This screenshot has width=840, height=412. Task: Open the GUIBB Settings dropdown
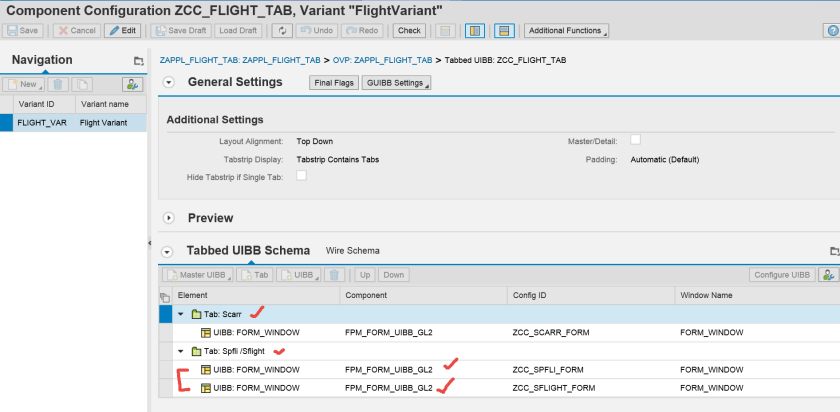click(396, 83)
